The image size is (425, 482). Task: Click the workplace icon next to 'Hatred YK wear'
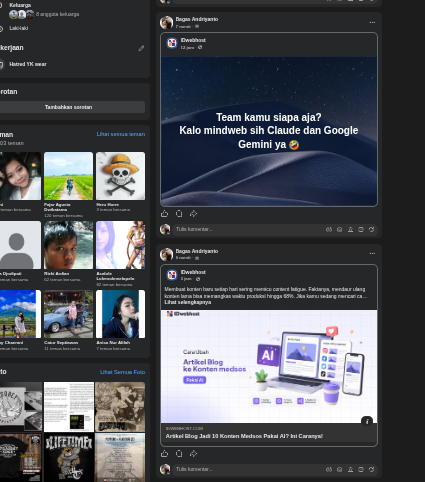tap(1, 64)
